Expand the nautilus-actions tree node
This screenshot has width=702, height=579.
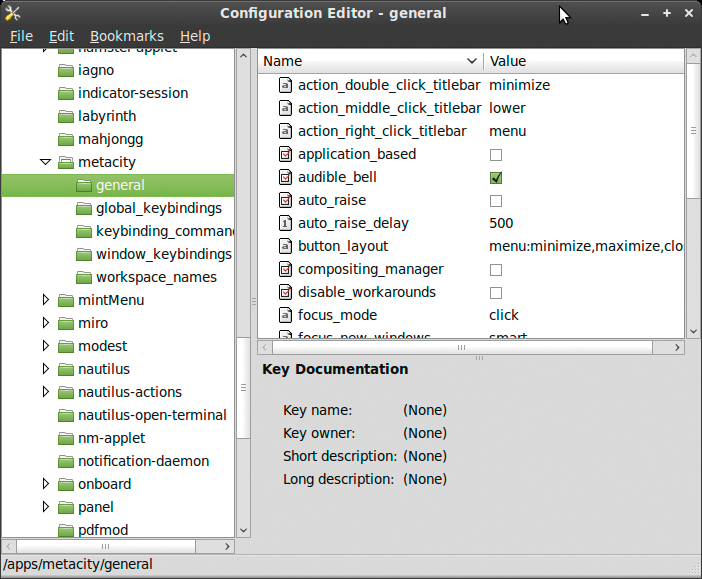coord(45,392)
